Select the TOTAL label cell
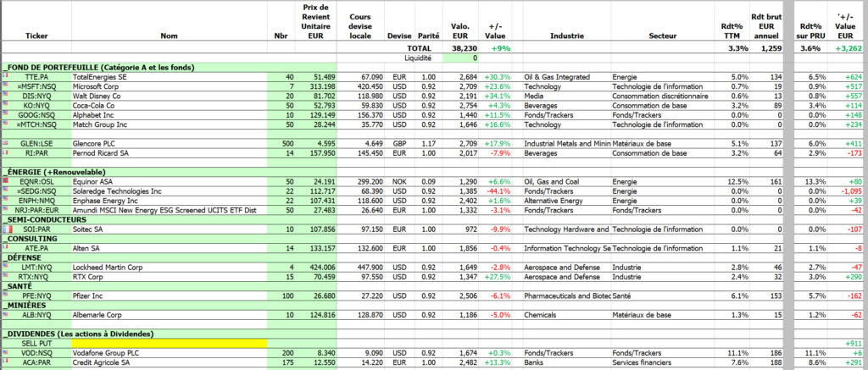868x370 pixels. click(419, 48)
